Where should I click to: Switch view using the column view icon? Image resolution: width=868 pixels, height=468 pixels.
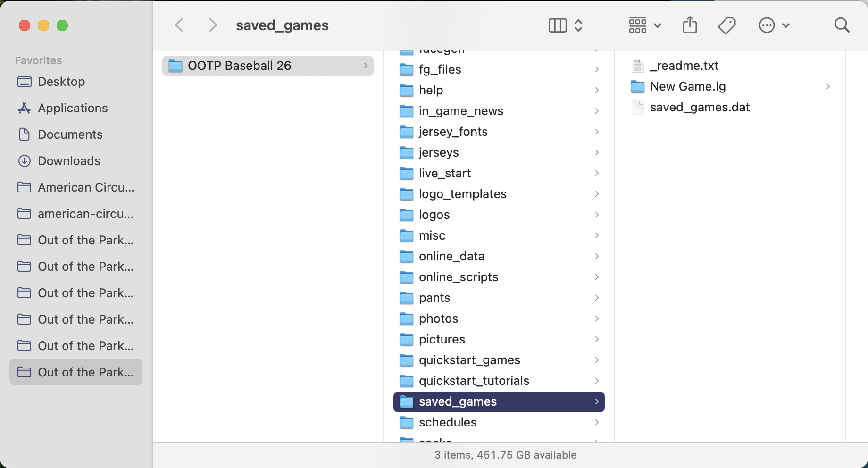point(558,25)
